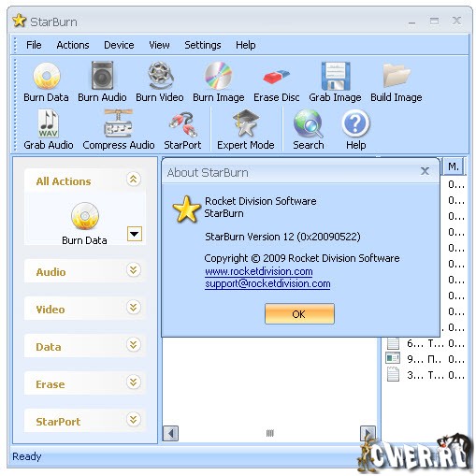The height and width of the screenshot is (476, 476).
Task: Click the document icon in the 3... T... row
Action: click(393, 374)
